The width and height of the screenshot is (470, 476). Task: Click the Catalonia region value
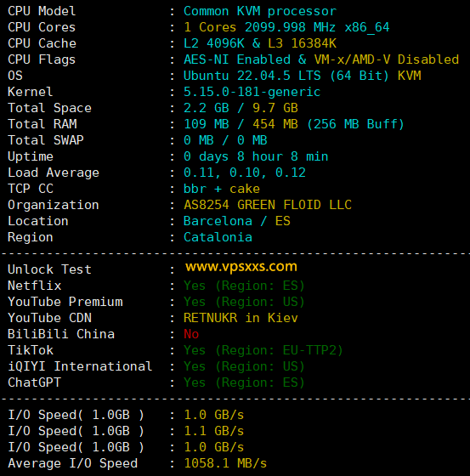click(x=218, y=237)
